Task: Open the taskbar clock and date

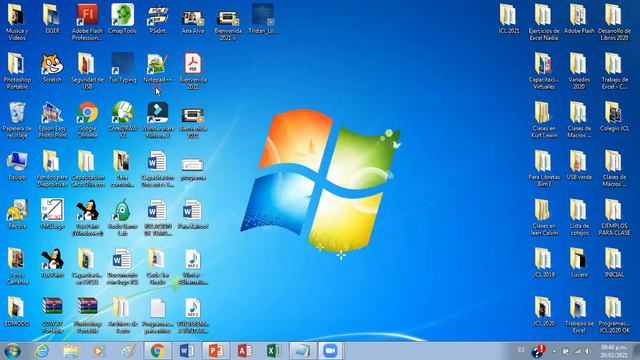Action: [x=613, y=351]
